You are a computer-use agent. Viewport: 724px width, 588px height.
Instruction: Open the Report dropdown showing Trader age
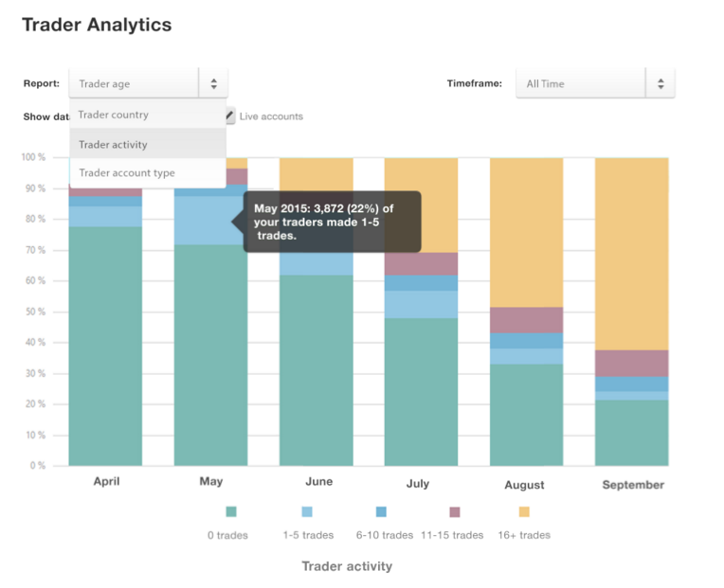135,83
